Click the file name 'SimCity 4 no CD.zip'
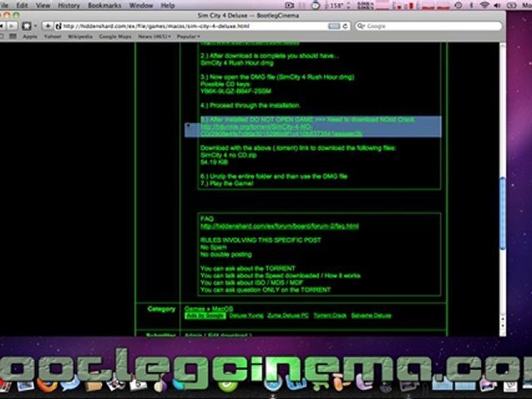 point(228,155)
